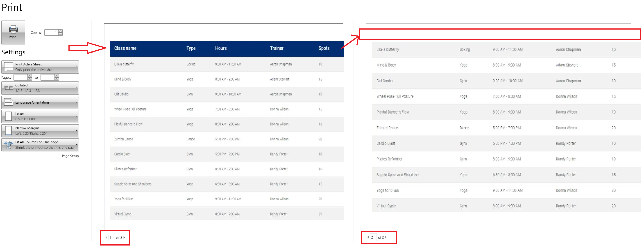The width and height of the screenshot is (644, 248).
Task: Open the Print Active Sheet dropdown
Action: [40, 67]
